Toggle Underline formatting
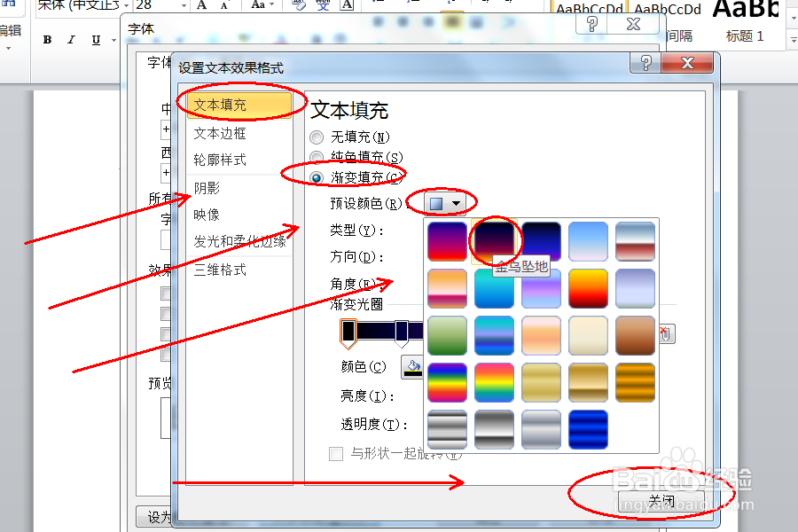Screen dimensions: 798x532 point(96,40)
